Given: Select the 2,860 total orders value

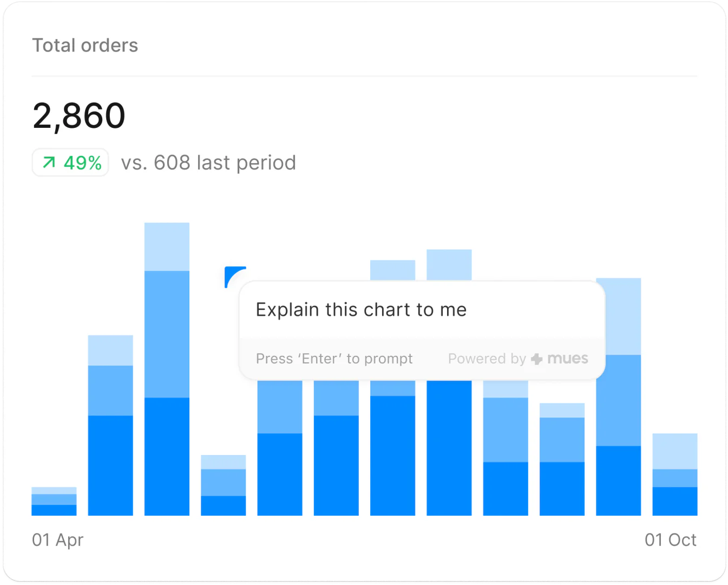Looking at the screenshot, I should pos(79,115).
